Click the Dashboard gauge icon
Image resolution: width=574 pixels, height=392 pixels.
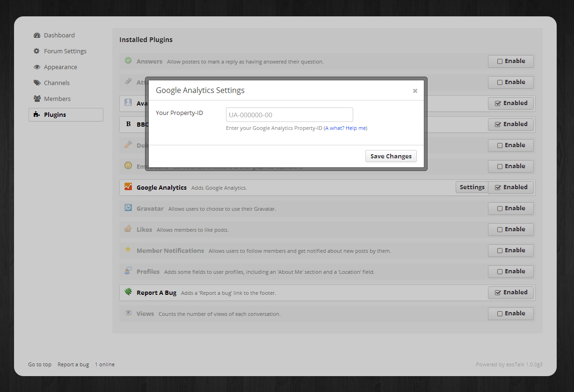click(x=37, y=36)
